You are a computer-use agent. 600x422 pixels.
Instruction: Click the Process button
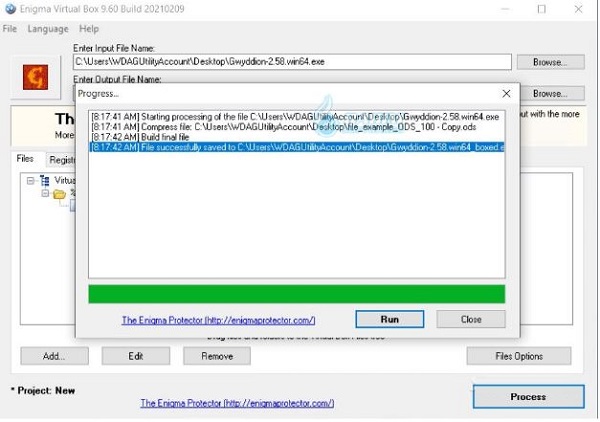coord(528,397)
